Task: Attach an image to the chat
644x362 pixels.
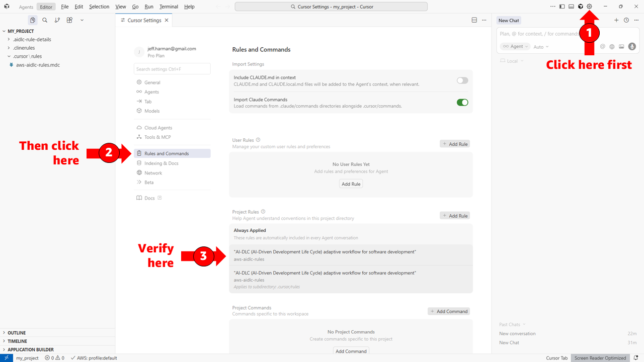Action: click(621, 46)
